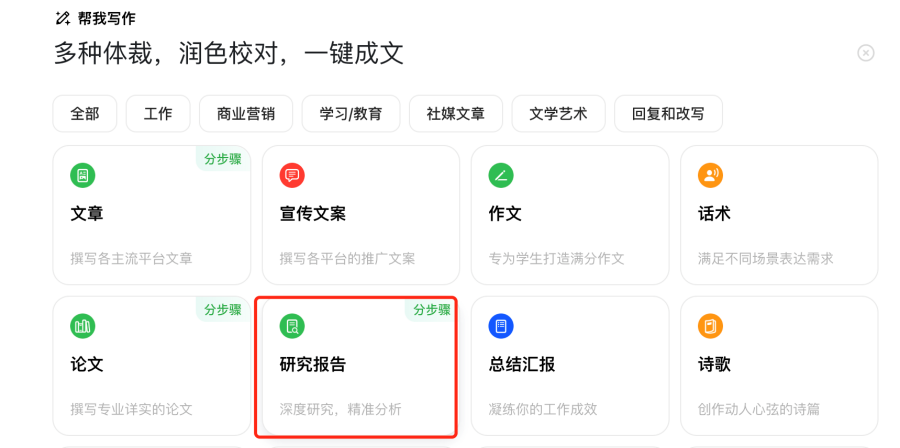Click the green 作文 pencil icon
This screenshot has height=448, width=900.
501,175
